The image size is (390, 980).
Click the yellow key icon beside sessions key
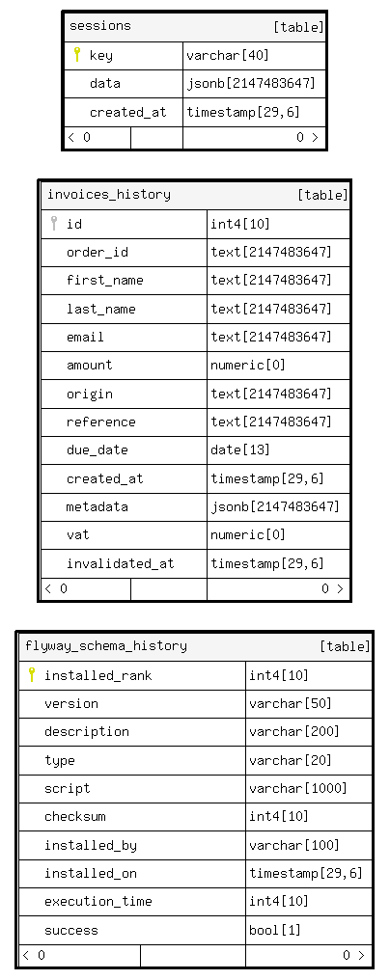77,55
